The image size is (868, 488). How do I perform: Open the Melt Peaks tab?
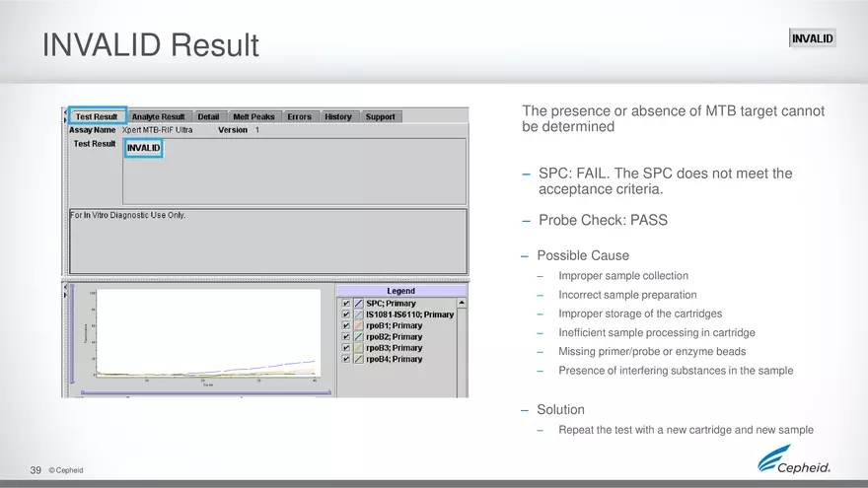254,116
